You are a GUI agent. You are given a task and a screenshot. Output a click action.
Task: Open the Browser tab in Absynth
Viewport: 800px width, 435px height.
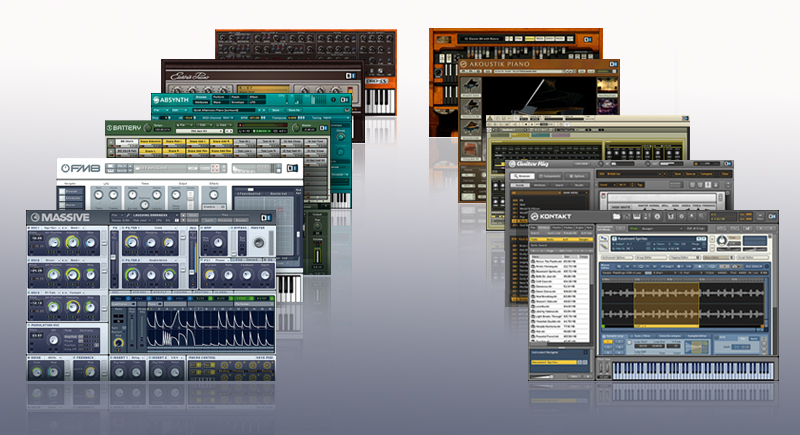201,97
